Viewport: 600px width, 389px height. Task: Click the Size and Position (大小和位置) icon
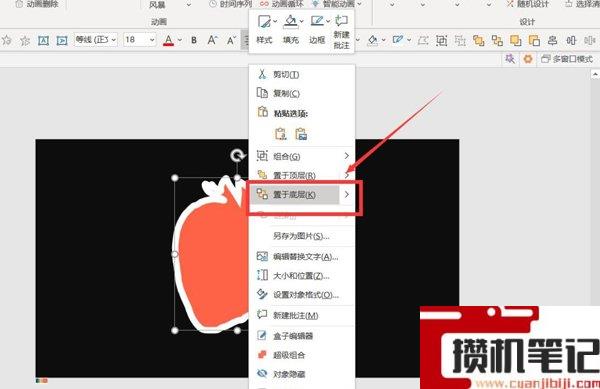point(262,275)
